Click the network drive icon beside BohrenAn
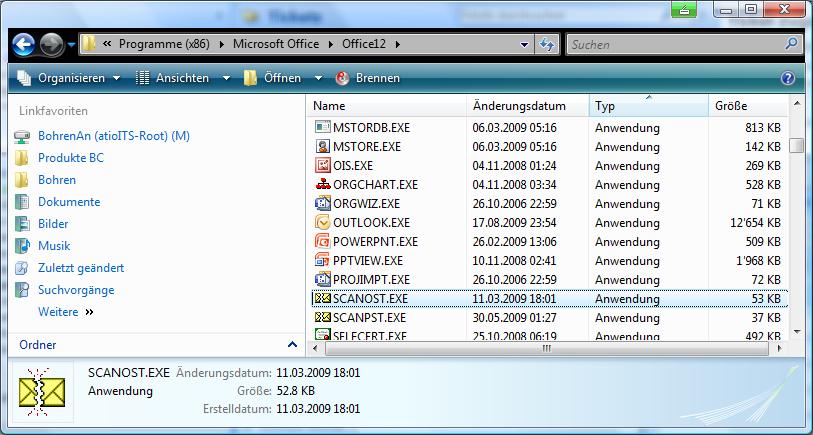 coord(22,136)
